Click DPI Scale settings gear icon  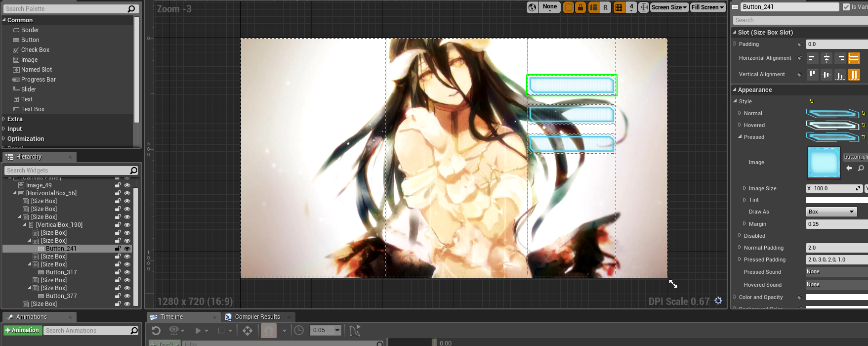(x=718, y=301)
